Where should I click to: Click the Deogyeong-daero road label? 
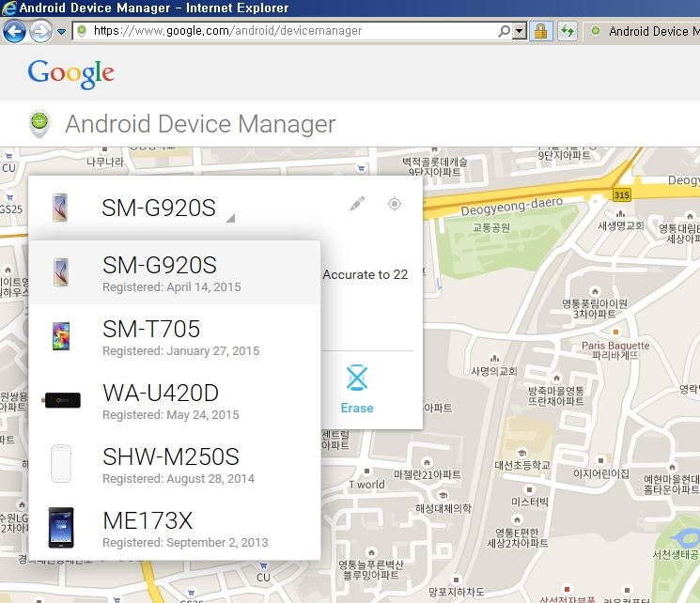pos(511,206)
